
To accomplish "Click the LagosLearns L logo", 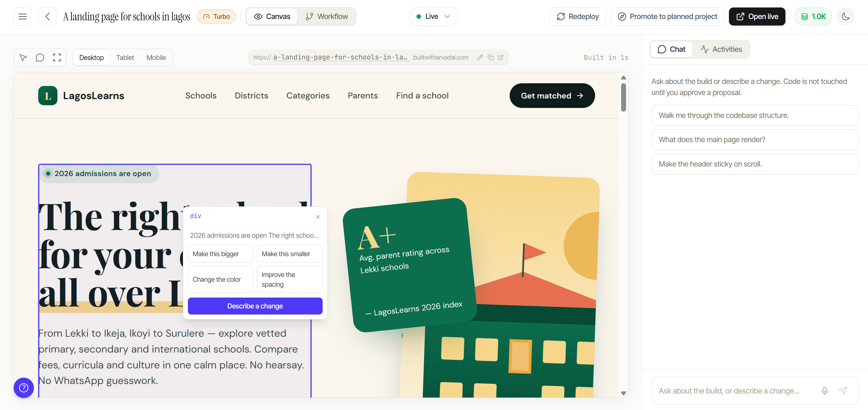I will pos(48,96).
